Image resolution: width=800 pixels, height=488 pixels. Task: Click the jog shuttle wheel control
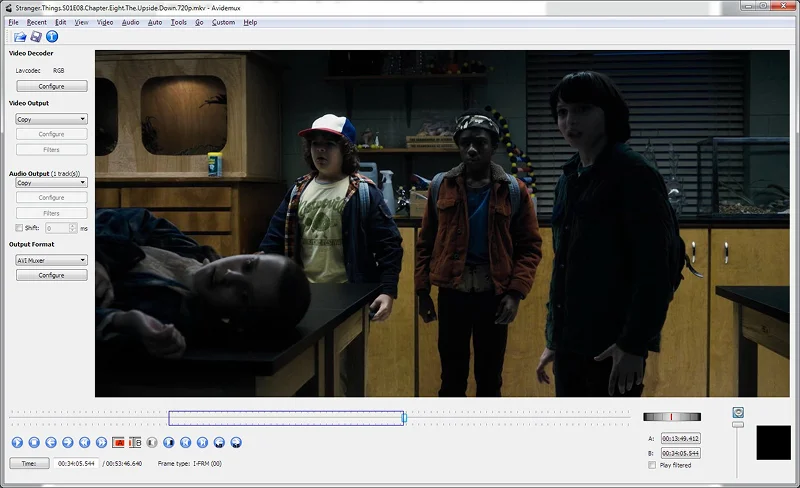tap(672, 417)
